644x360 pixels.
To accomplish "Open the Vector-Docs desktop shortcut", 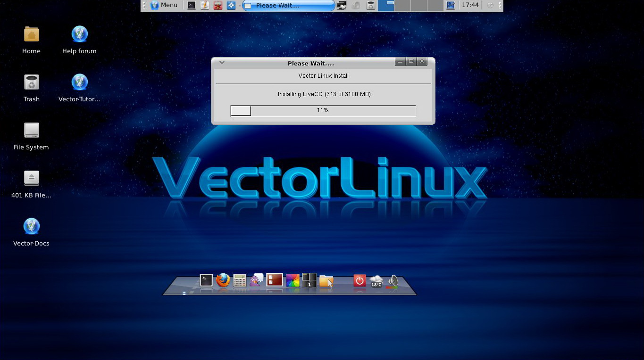I will tap(31, 232).
